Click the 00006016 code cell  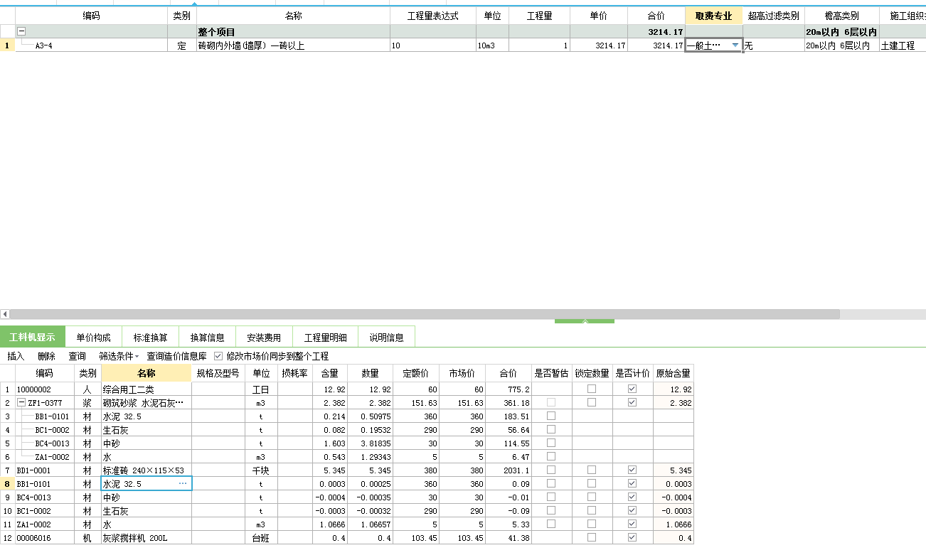pyautogui.click(x=46, y=538)
